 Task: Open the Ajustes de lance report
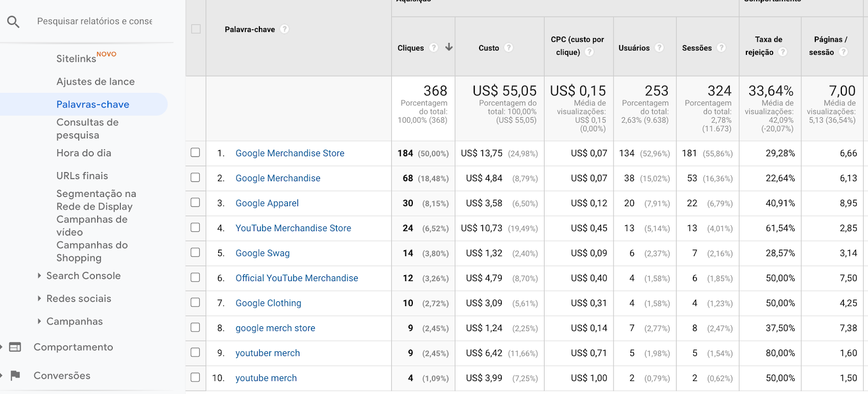pos(95,81)
